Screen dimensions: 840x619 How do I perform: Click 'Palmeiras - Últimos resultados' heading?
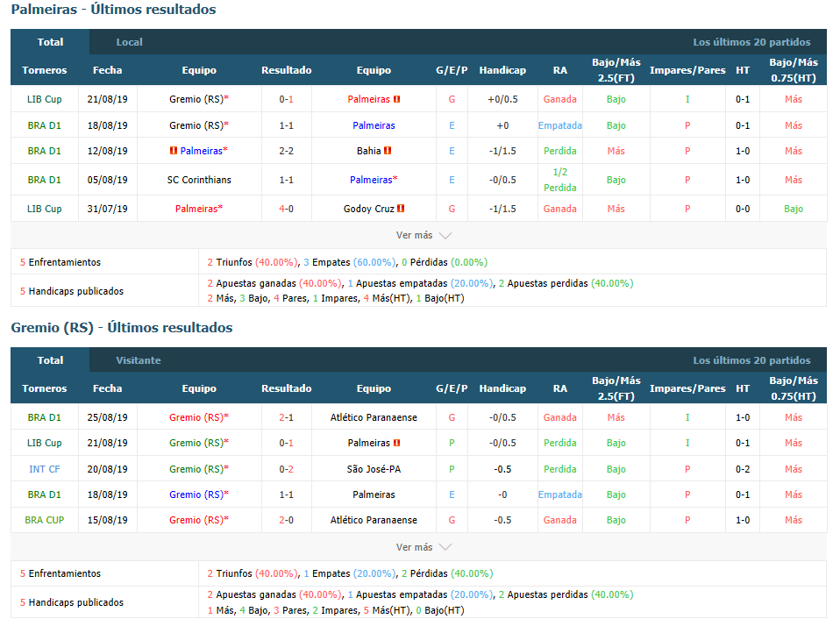(x=114, y=9)
